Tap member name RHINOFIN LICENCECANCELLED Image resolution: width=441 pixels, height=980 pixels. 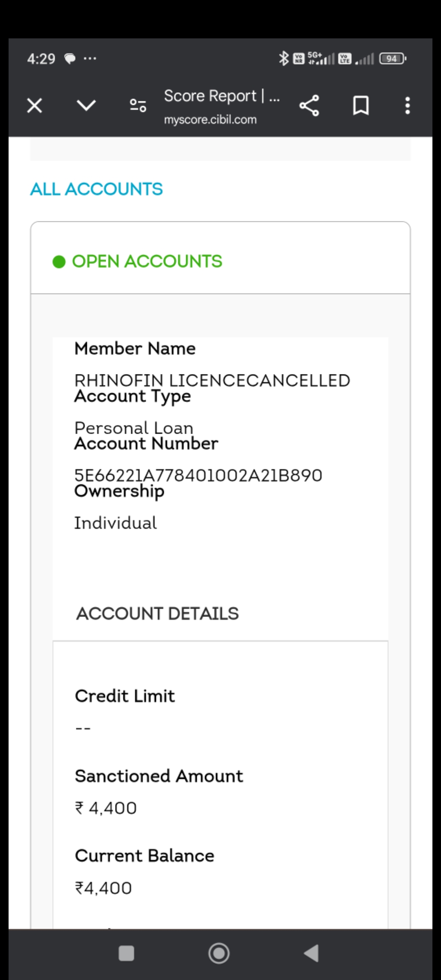click(x=212, y=381)
